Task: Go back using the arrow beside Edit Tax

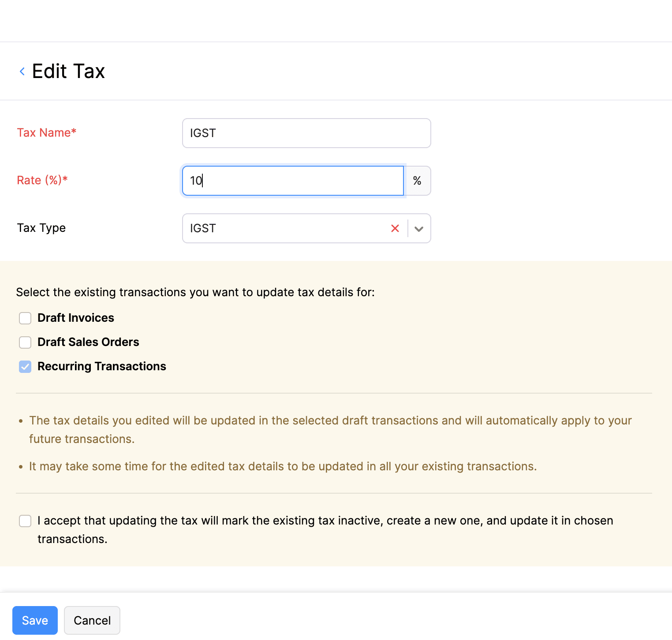Action: tap(22, 71)
